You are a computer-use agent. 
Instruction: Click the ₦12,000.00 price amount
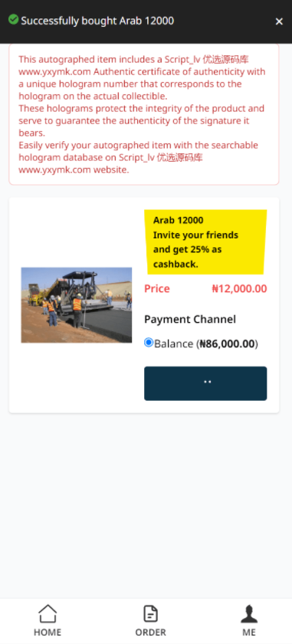[x=239, y=289]
